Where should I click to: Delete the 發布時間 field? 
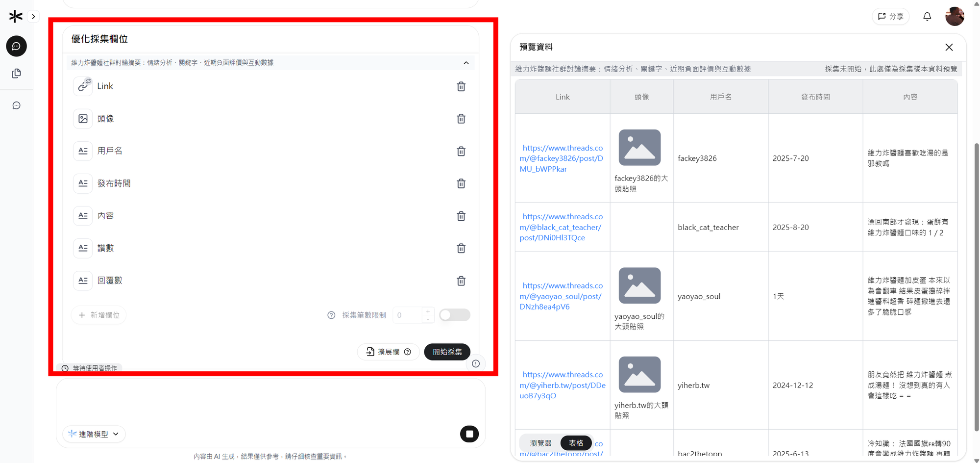[461, 183]
